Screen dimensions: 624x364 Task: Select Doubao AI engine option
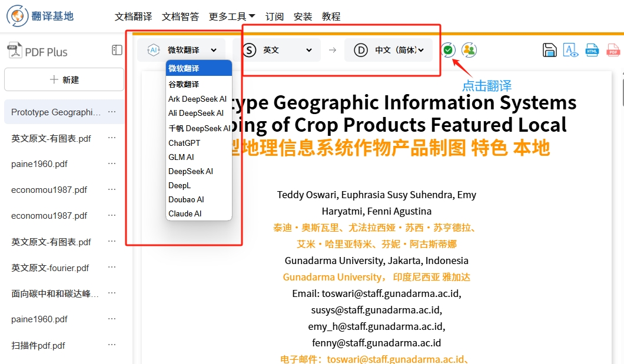(198, 199)
